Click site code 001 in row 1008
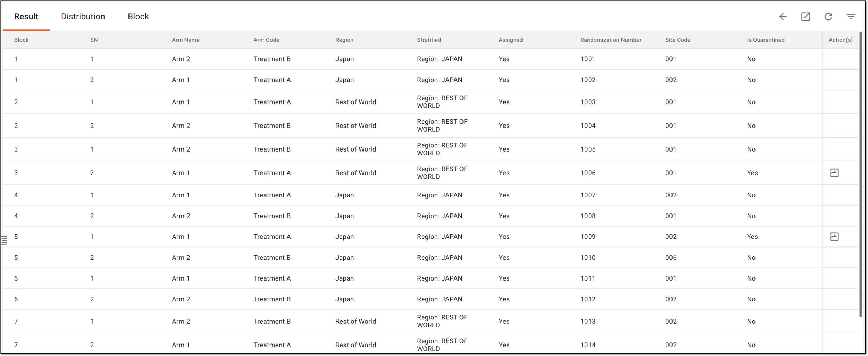This screenshot has width=868, height=356. pyautogui.click(x=671, y=216)
